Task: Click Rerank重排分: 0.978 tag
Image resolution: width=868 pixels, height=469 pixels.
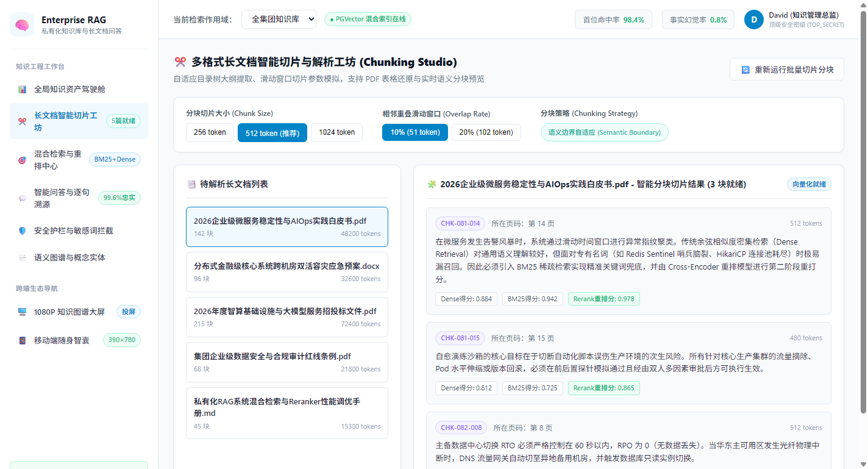Action: click(604, 299)
